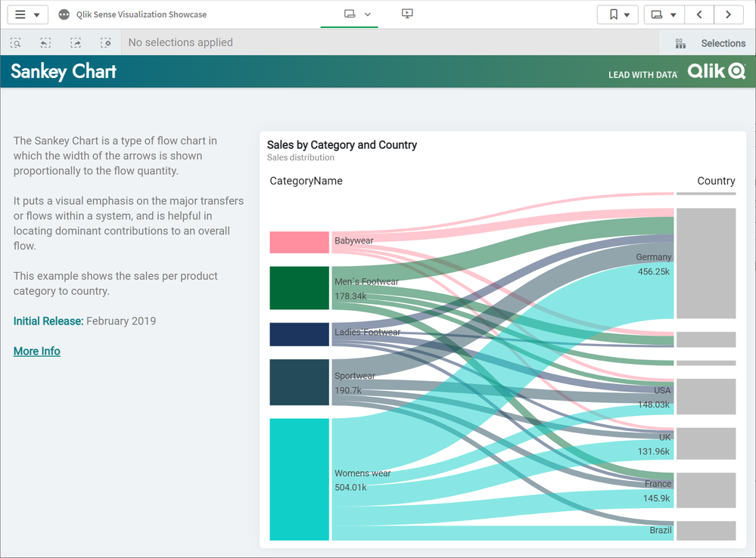This screenshot has height=558, width=756.
Task: Click the CategoryName dimension header
Action: click(306, 181)
